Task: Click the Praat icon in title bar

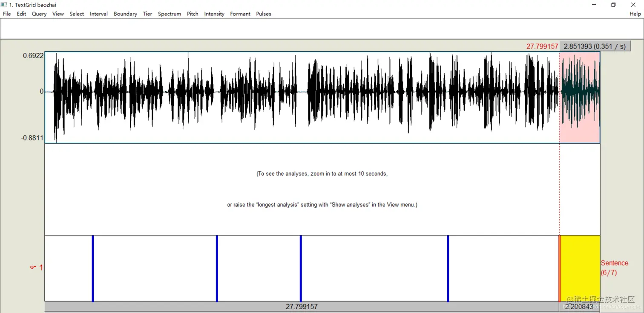Action: coord(4,5)
